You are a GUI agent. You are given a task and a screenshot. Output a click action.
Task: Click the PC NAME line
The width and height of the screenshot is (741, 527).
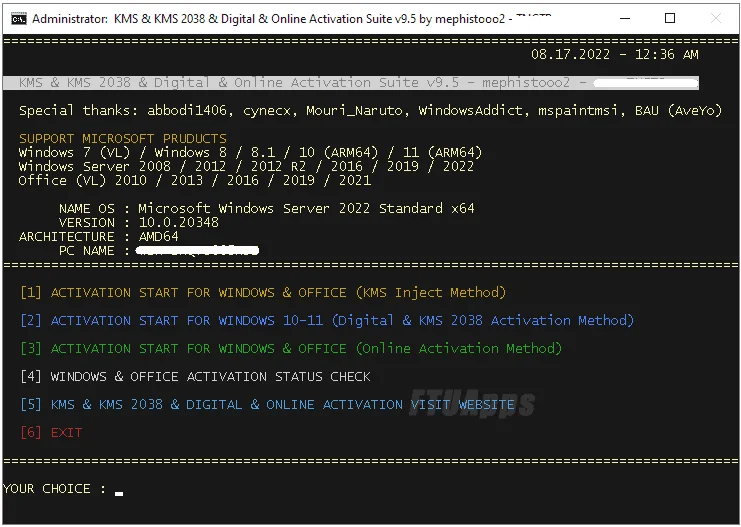159,251
